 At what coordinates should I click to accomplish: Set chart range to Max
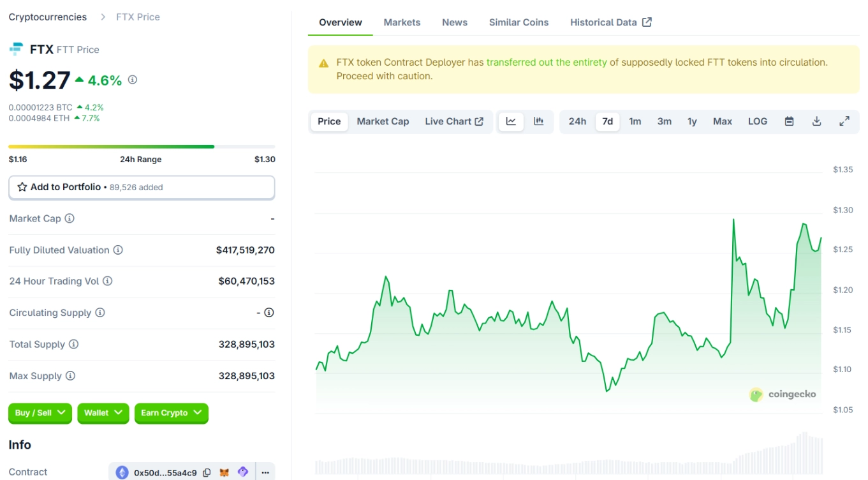click(x=722, y=121)
